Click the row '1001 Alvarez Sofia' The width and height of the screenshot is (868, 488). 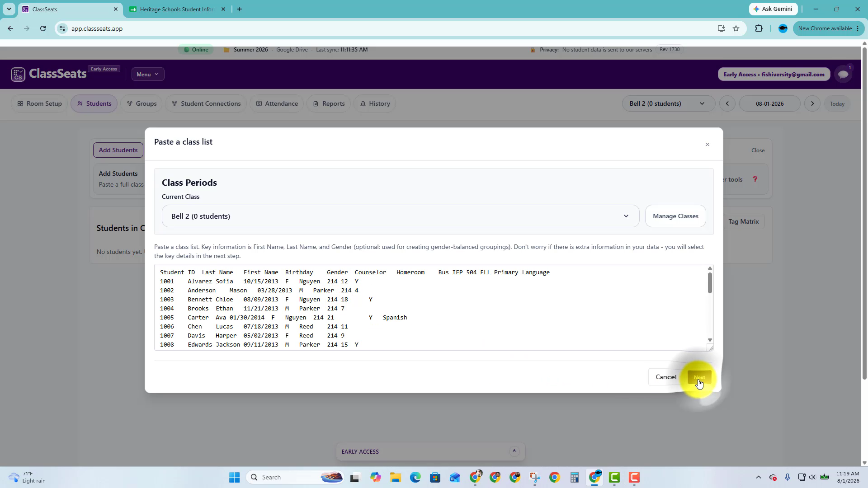tap(259, 282)
